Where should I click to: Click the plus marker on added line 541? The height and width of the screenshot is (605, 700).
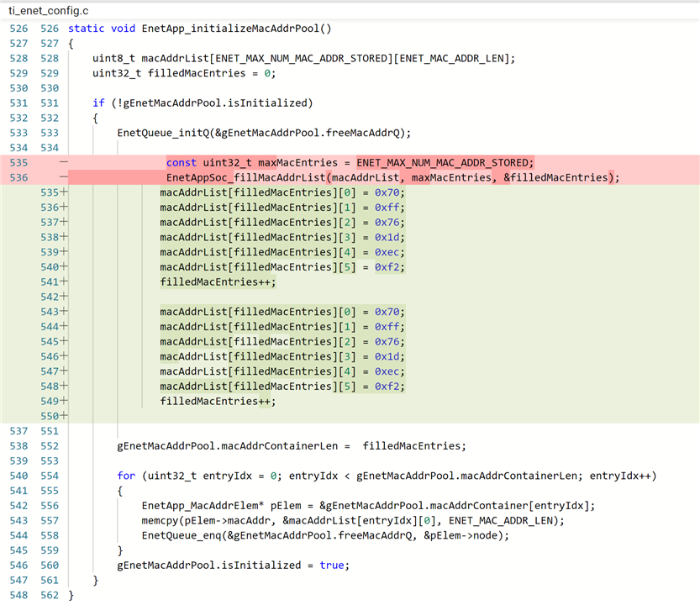(x=64, y=281)
